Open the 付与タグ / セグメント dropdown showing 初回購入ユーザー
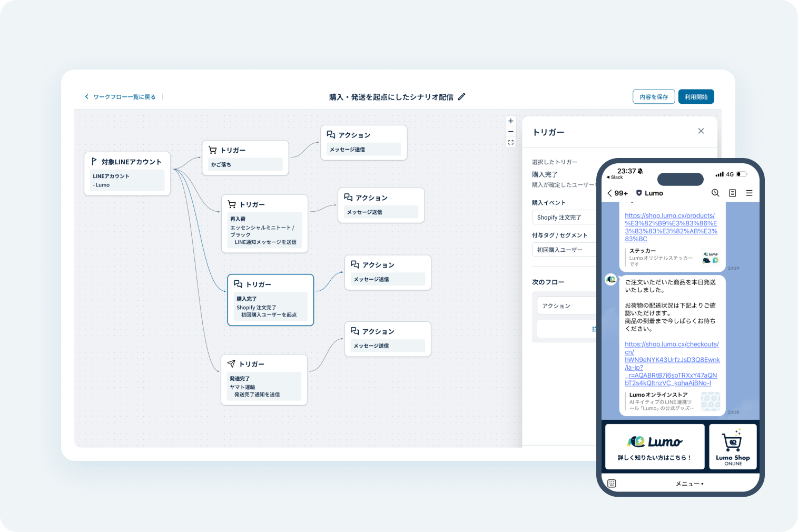798x532 pixels. tap(564, 250)
